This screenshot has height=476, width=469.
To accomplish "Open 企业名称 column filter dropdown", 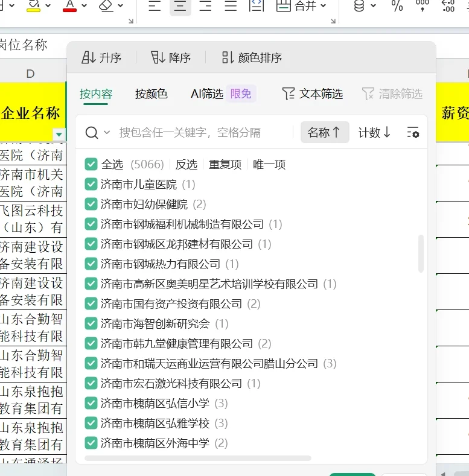I will [59, 134].
